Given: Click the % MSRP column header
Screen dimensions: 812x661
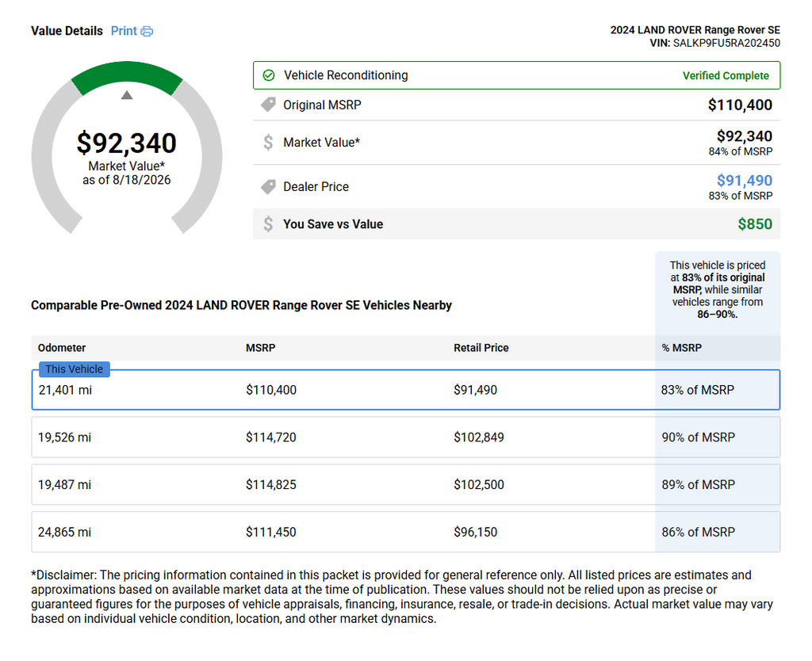Looking at the screenshot, I should point(681,348).
